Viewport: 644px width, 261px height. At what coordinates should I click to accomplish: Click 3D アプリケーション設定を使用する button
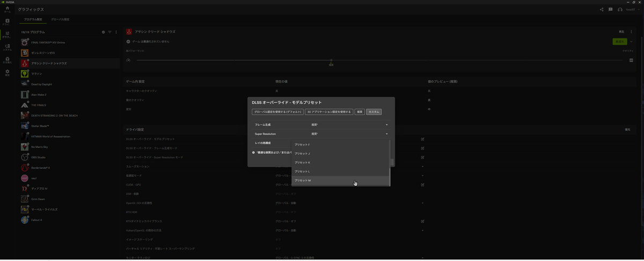pyautogui.click(x=329, y=112)
